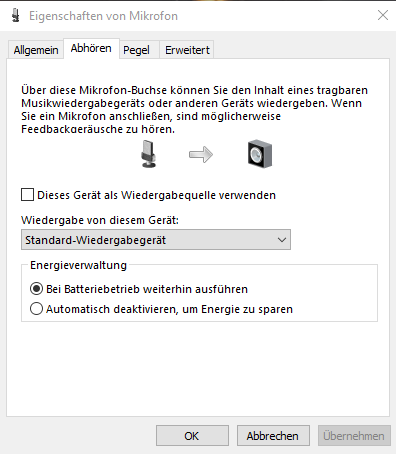Image resolution: width=396 pixels, height=454 pixels.
Task: Open the Erweitert tab
Action: coord(187,50)
